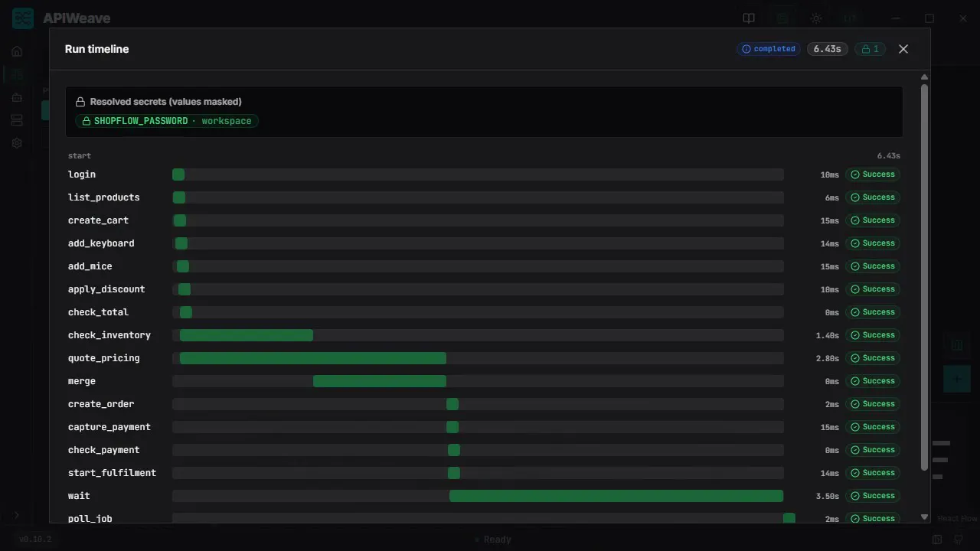Click the Success badge for create_cart
Viewport: 980px width, 551px height.
coord(873,220)
